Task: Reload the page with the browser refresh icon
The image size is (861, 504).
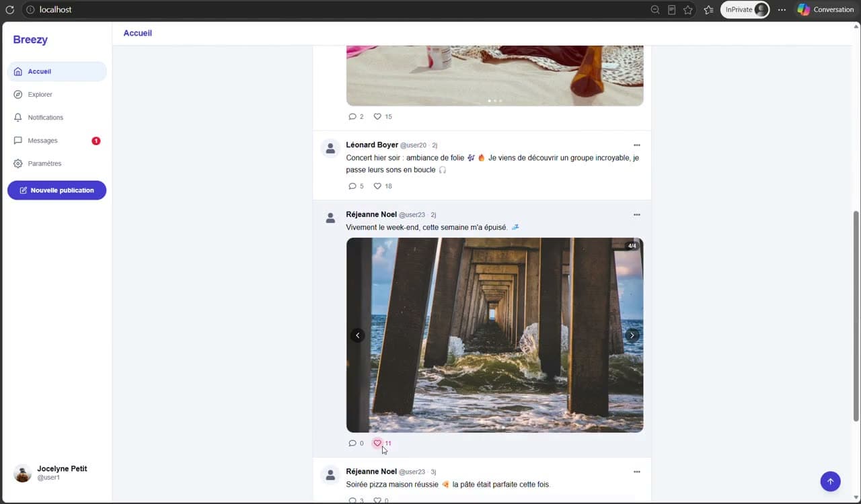Action: [x=10, y=9]
